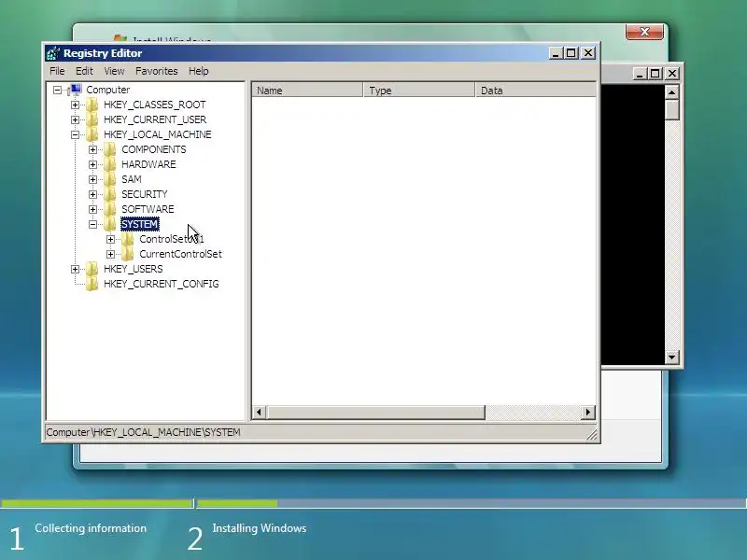Viewport: 747px width, 560px height.
Task: Expand HKEY_CLASSES_ROOT with its plus box
Action: pyautogui.click(x=75, y=105)
